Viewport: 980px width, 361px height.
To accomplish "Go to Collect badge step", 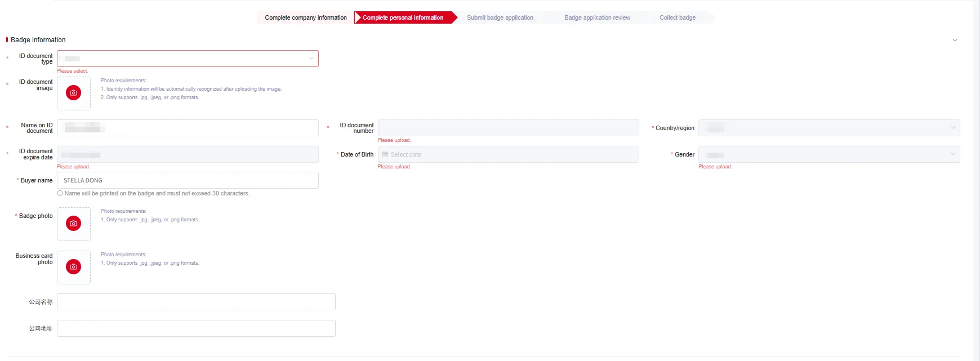I will click(x=678, y=17).
